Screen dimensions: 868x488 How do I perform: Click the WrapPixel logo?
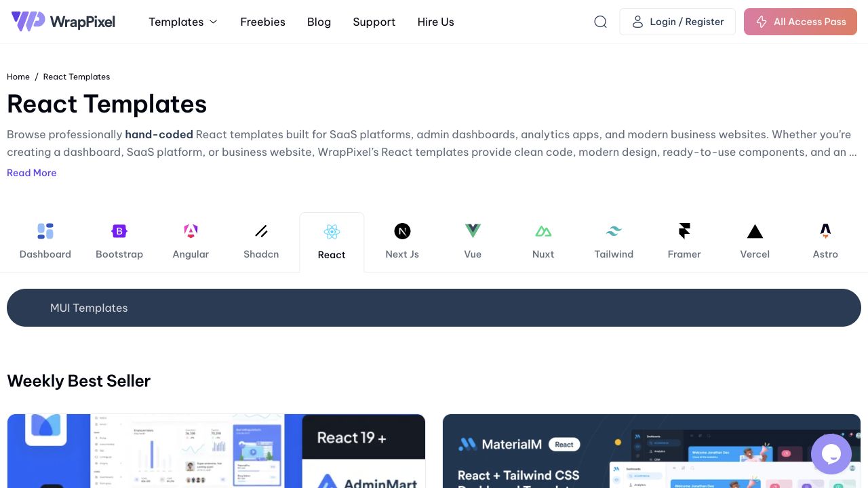coord(63,22)
